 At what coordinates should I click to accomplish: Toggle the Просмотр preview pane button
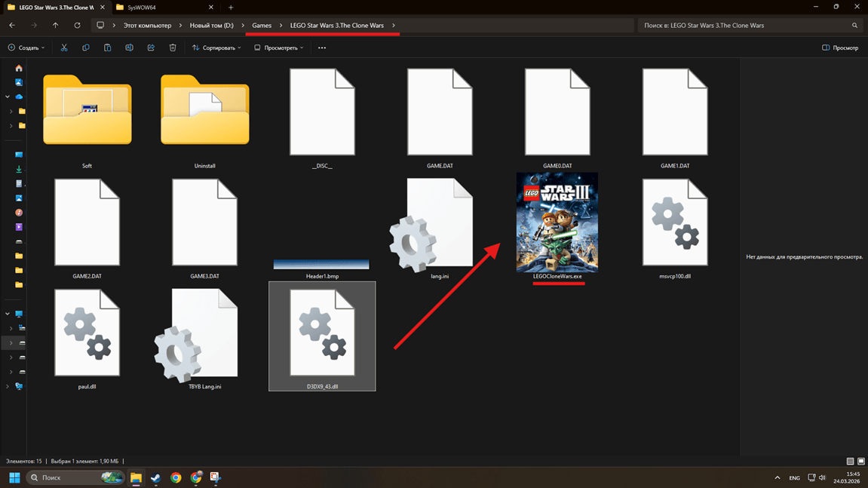point(840,48)
